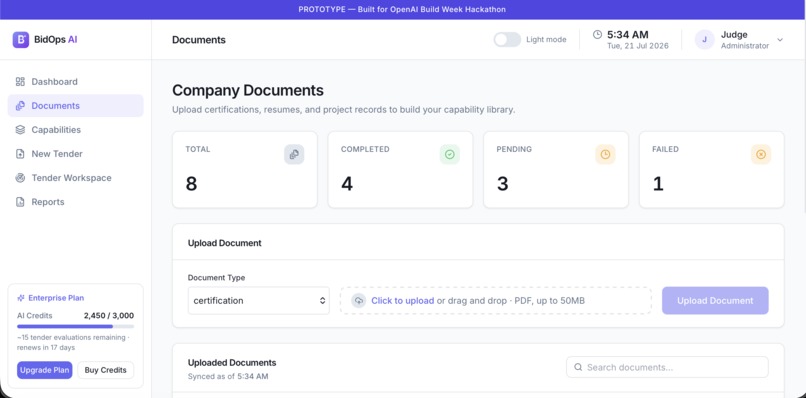806x398 pixels.
Task: Open the Document Type certification dropdown
Action: point(259,301)
